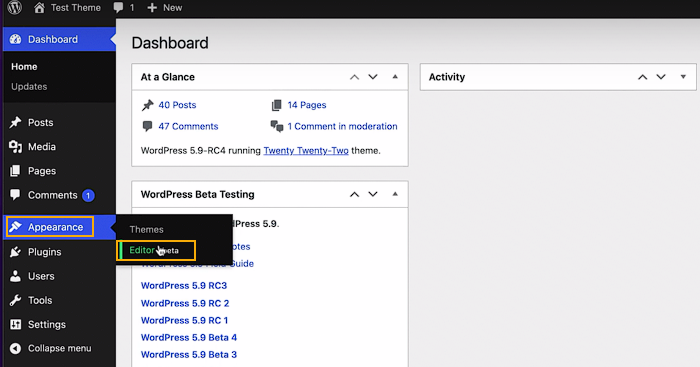
Task: Open WordPress 5.9 Beta 3 link
Action: click(x=189, y=354)
